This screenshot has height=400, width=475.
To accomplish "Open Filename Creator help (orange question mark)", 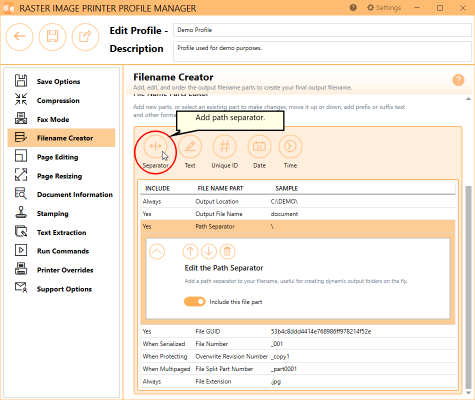I will click(458, 80).
